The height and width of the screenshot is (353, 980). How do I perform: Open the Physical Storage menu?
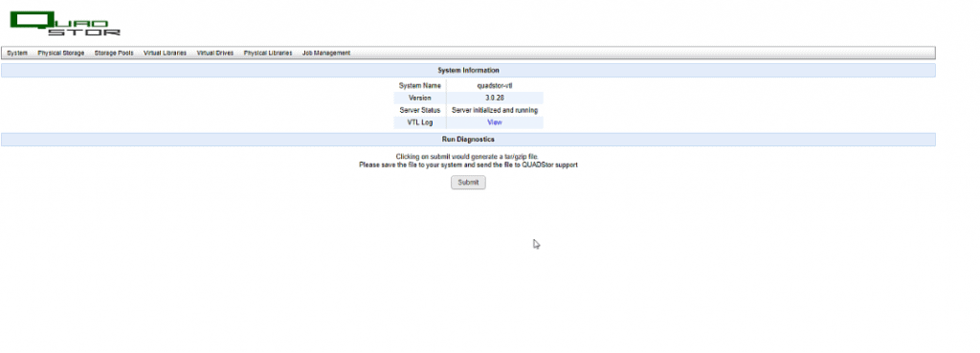[x=60, y=54]
